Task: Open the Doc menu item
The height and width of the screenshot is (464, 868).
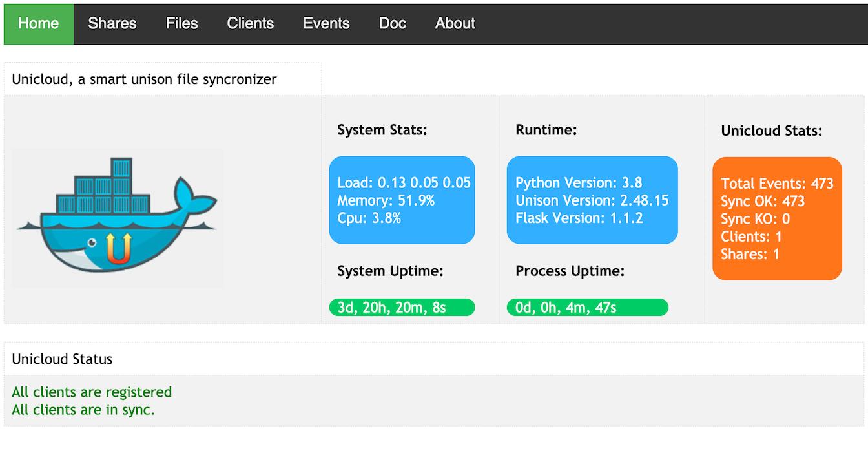Action: click(x=393, y=24)
